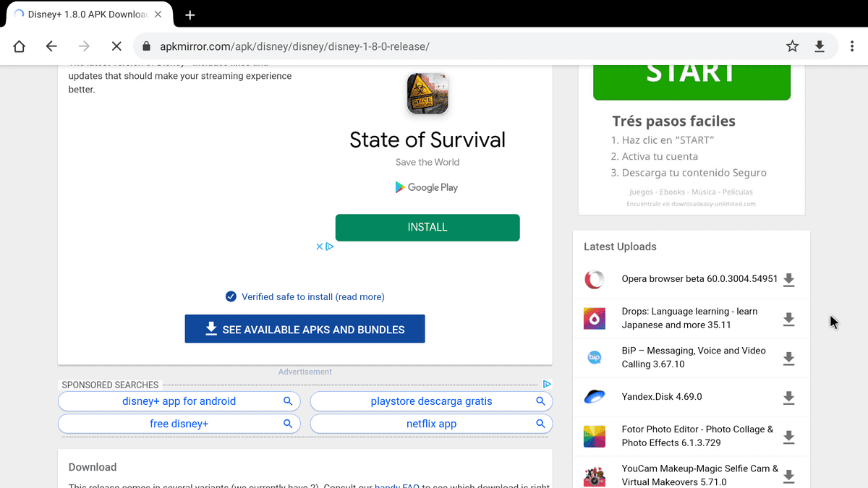
Task: Open browser downloads icon in toolbar
Action: click(820, 46)
